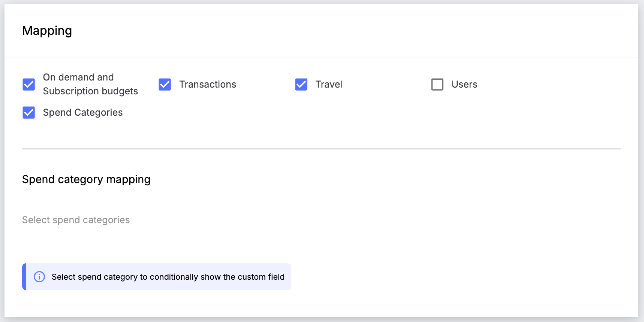Click the Travel label text
Image resolution: width=644 pixels, height=322 pixels.
329,85
